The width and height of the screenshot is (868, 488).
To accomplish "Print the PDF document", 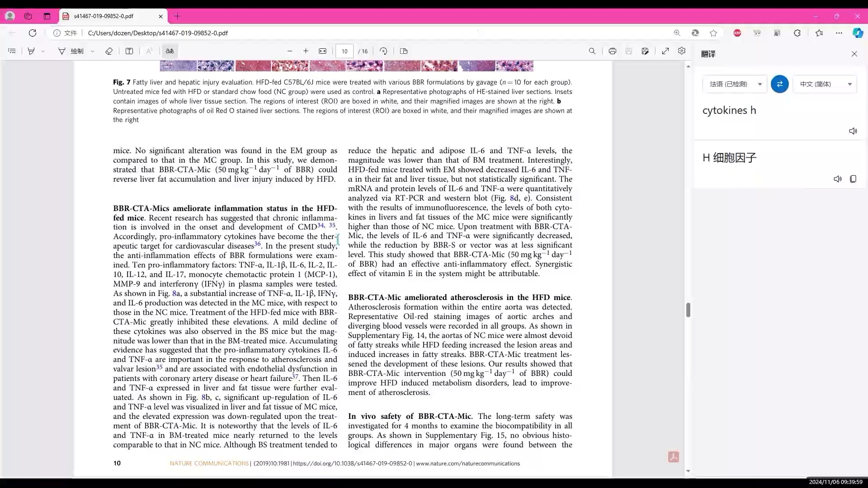I will [x=612, y=51].
